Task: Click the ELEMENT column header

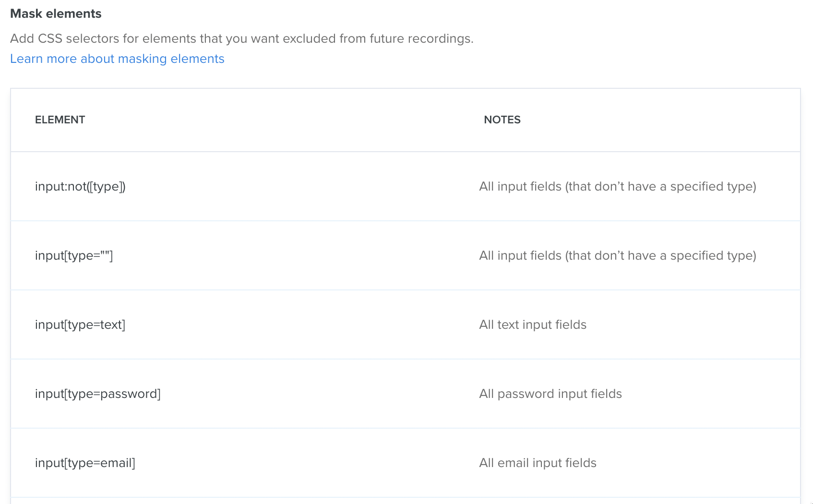Action: tap(60, 120)
